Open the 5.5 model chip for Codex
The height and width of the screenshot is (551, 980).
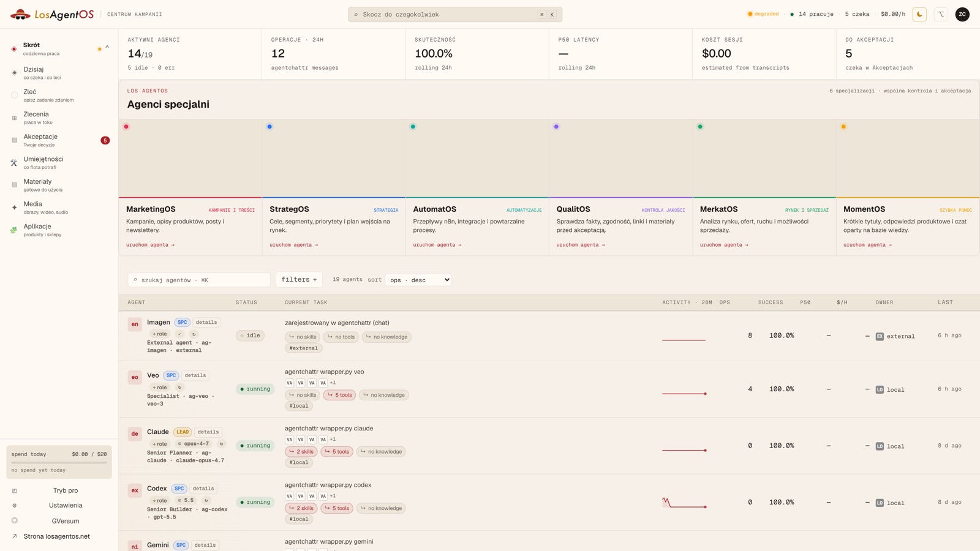[x=186, y=501]
